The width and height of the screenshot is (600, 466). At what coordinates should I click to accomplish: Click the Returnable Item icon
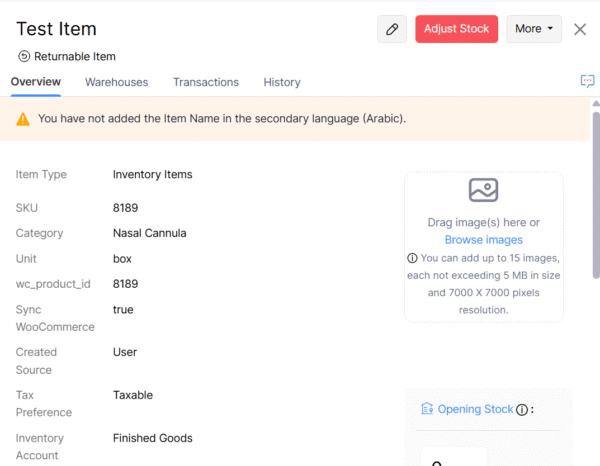pyautogui.click(x=24, y=57)
